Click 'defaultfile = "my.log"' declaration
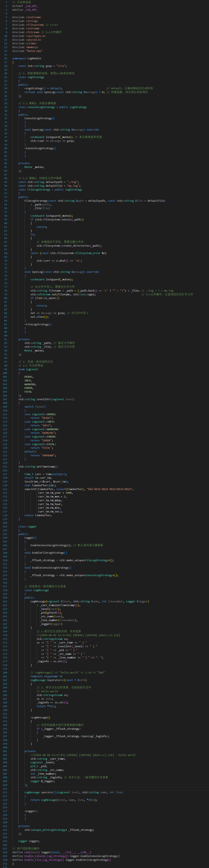 [50, 186]
